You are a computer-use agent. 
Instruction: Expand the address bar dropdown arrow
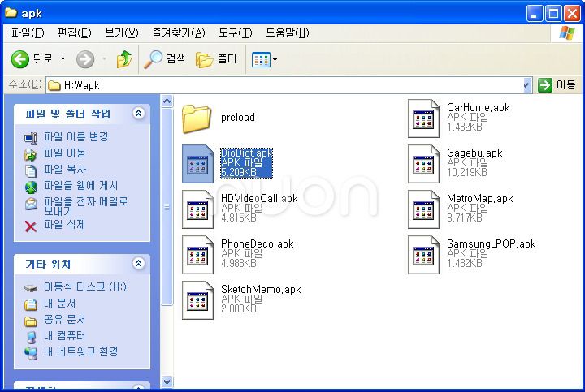point(526,85)
